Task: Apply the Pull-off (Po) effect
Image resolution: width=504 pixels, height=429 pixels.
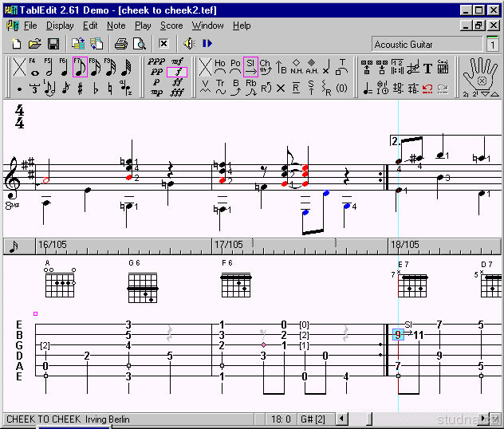Action: click(235, 67)
